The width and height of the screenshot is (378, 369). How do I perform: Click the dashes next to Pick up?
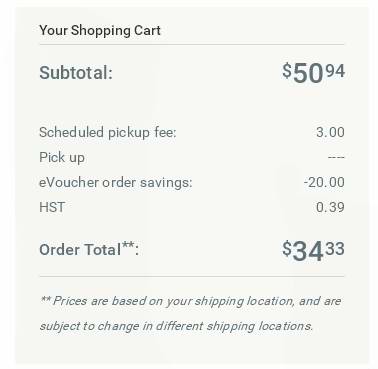coord(336,157)
